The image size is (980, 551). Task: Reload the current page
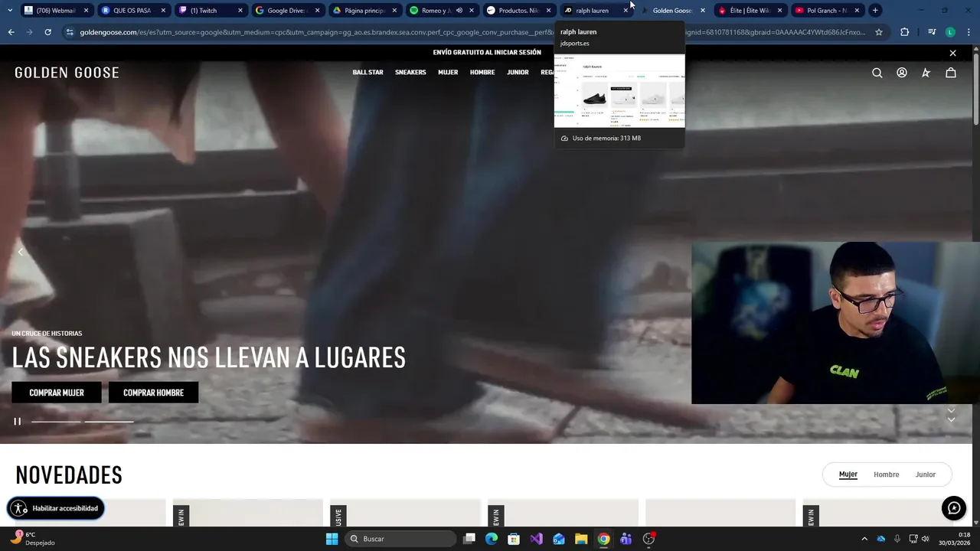tap(47, 32)
